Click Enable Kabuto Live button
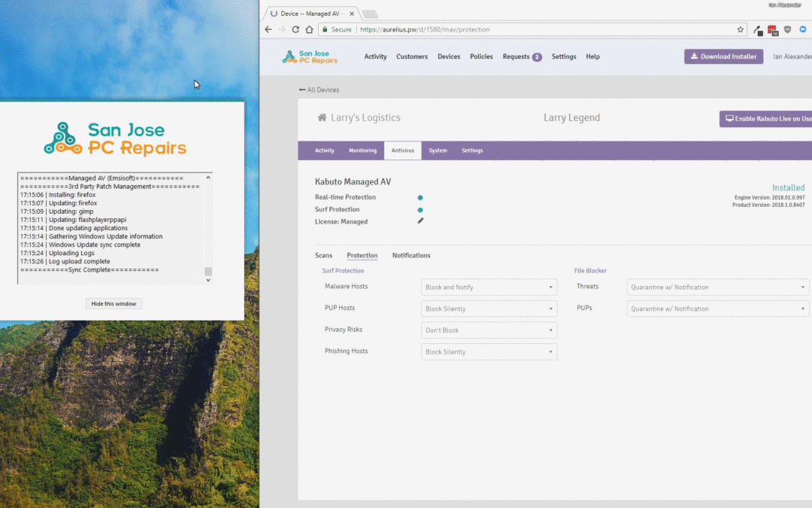 point(765,119)
